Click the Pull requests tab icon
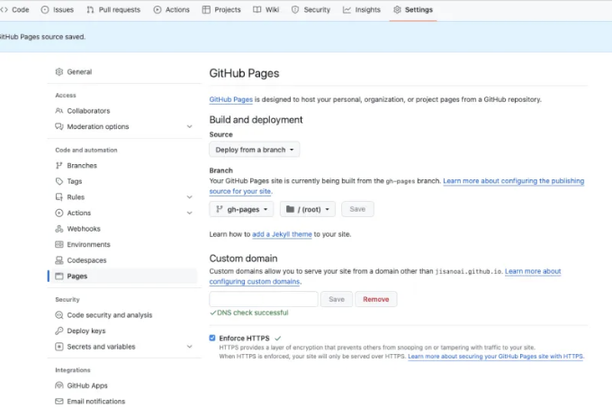This screenshot has height=410, width=612. coord(90,10)
